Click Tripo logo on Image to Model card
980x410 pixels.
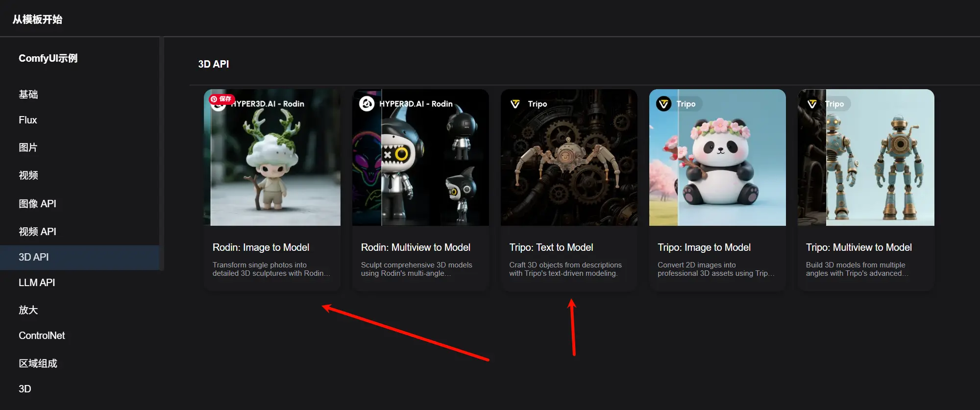pyautogui.click(x=663, y=104)
